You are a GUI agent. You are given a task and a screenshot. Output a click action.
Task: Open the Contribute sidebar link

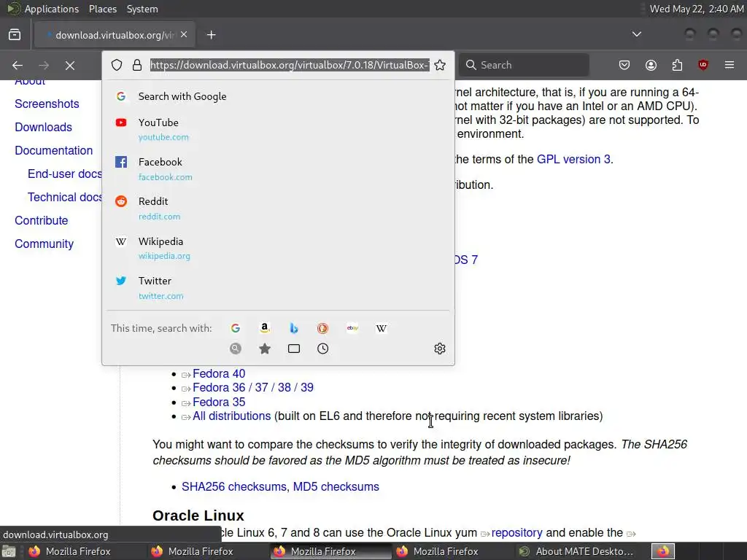pyautogui.click(x=42, y=220)
